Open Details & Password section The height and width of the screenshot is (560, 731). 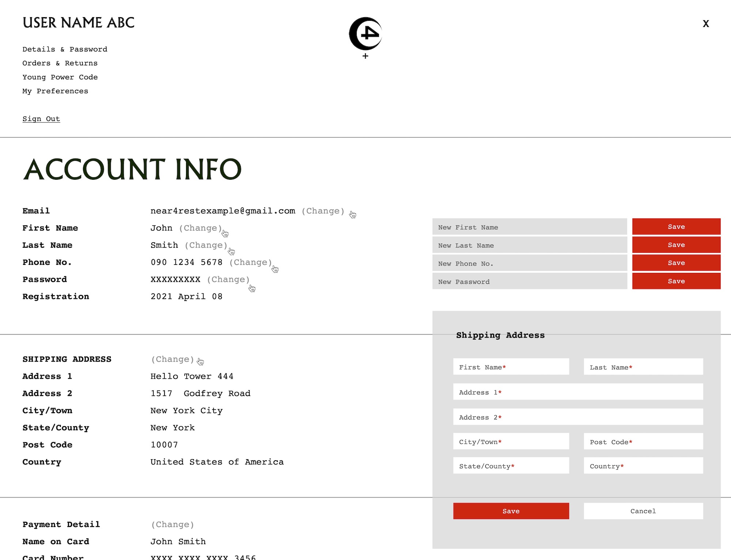[65, 49]
